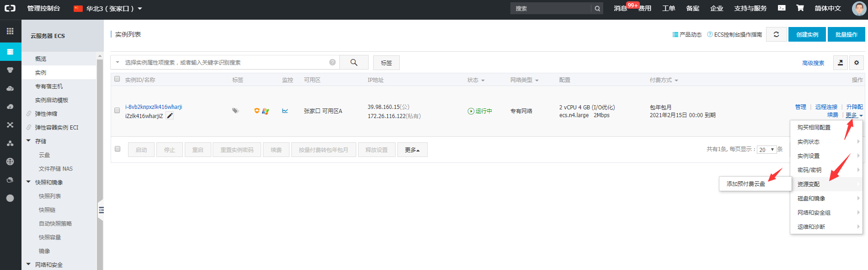This screenshot has height=270, width=868.
Task: Open the page size dropdown showing 20
Action: point(766,150)
